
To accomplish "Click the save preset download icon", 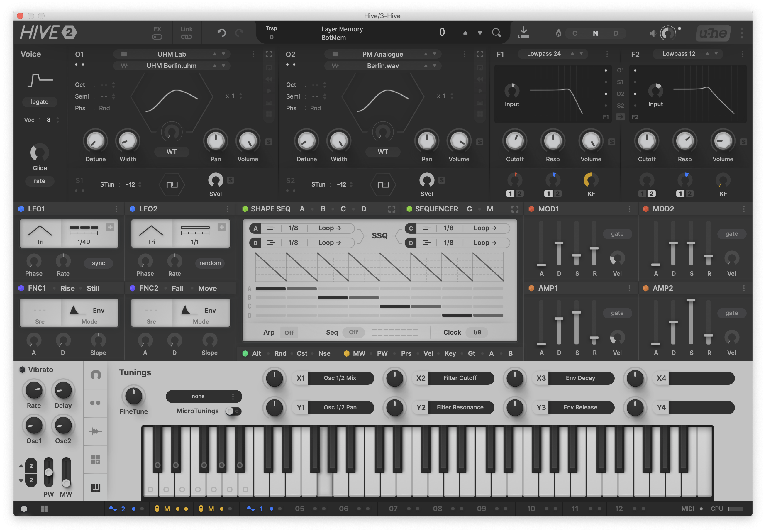I will point(523,32).
